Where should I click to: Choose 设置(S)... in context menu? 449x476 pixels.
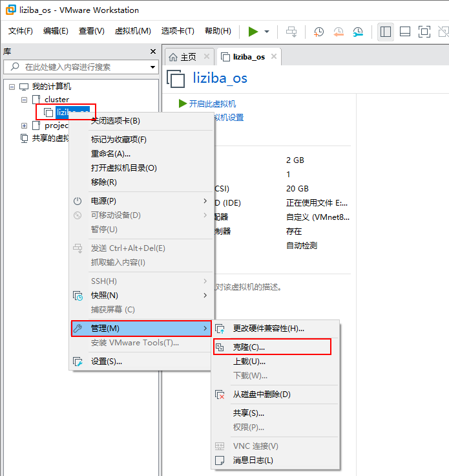pyautogui.click(x=141, y=362)
